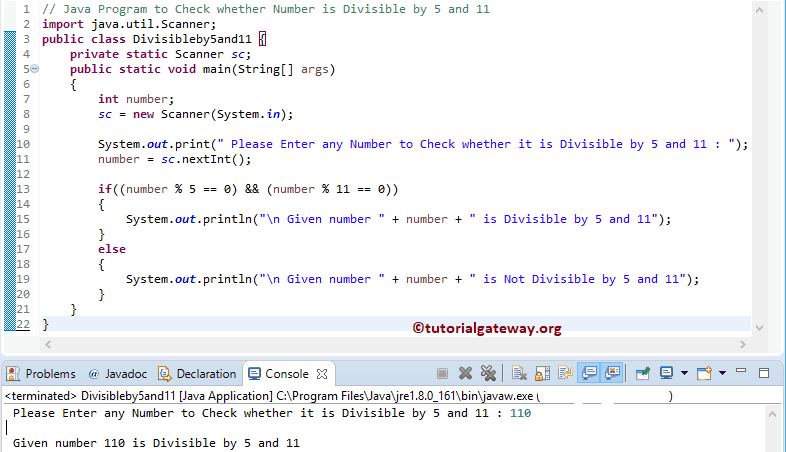Toggle Show Console When Standard Out Changes
This screenshot has height=452, width=786.
pyautogui.click(x=590, y=373)
